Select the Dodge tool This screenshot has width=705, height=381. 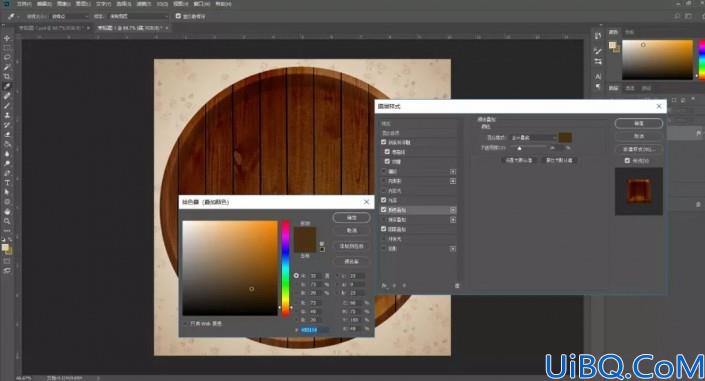7,163
